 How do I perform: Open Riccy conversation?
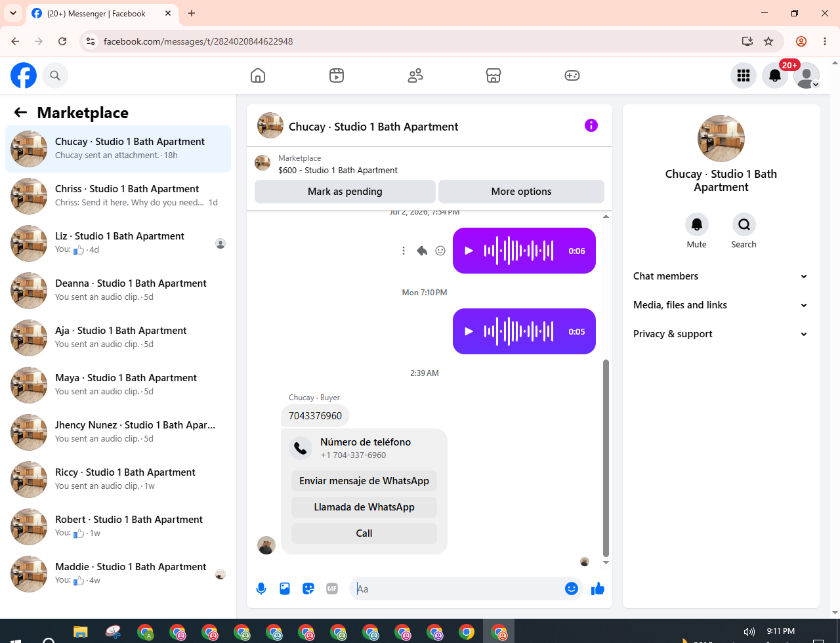point(118,480)
